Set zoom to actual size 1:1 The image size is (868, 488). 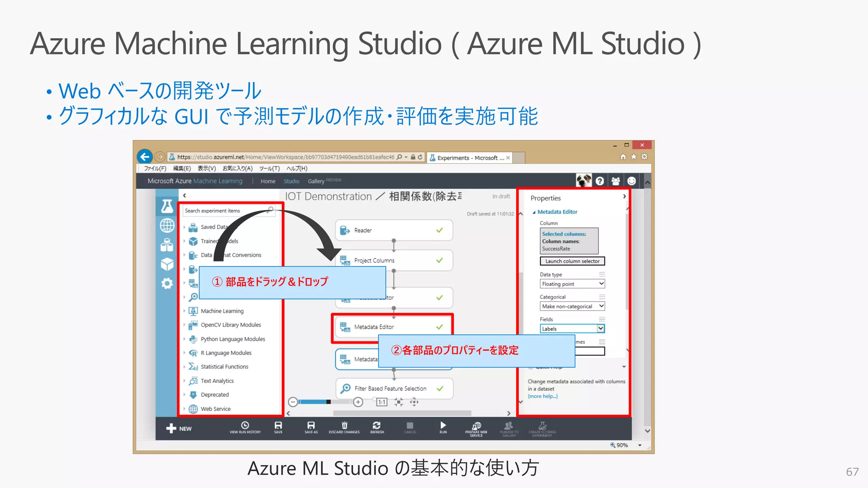pos(381,402)
